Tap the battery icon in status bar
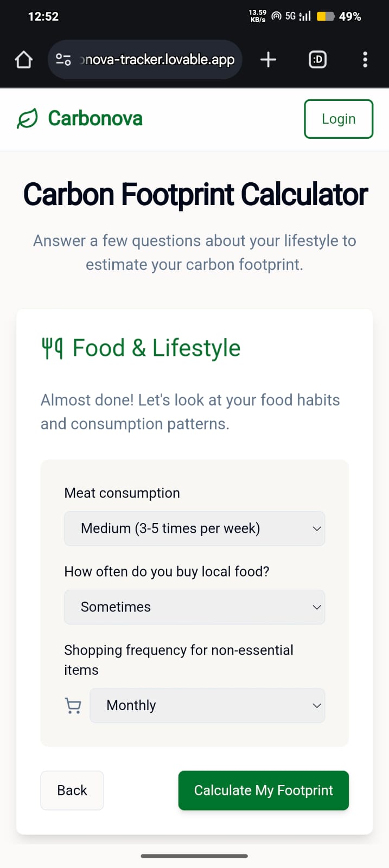389x868 pixels. tap(325, 16)
